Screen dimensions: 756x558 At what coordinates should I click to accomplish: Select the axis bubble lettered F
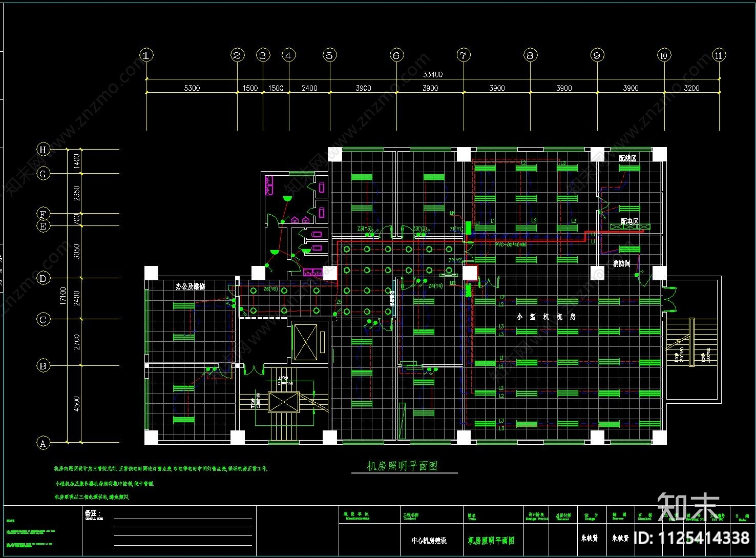click(x=43, y=214)
